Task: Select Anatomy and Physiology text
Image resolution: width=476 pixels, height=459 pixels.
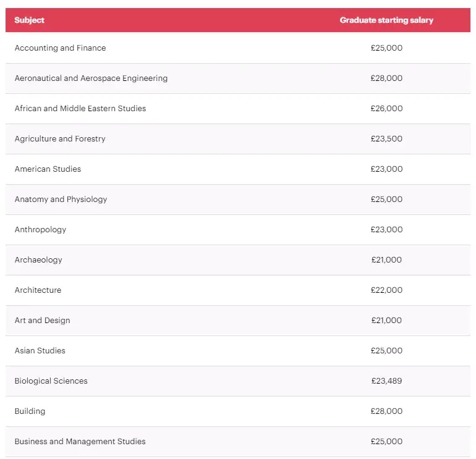Action: point(61,200)
